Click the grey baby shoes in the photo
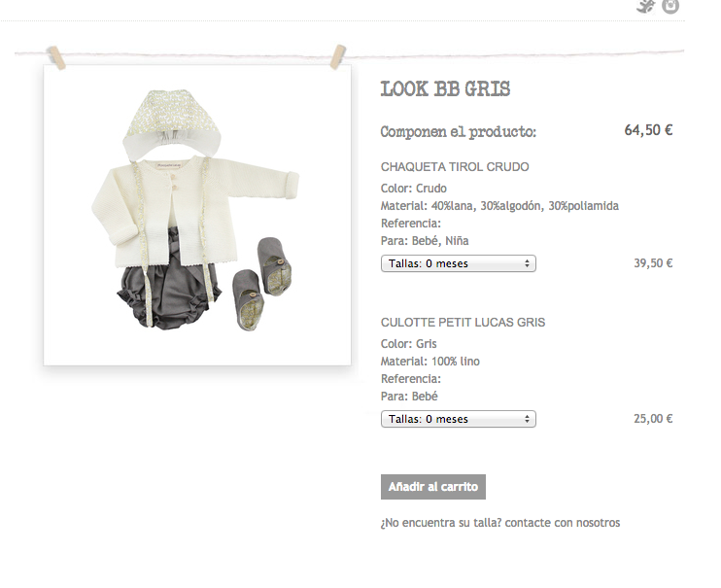This screenshot has height=588, width=721. 261,283
